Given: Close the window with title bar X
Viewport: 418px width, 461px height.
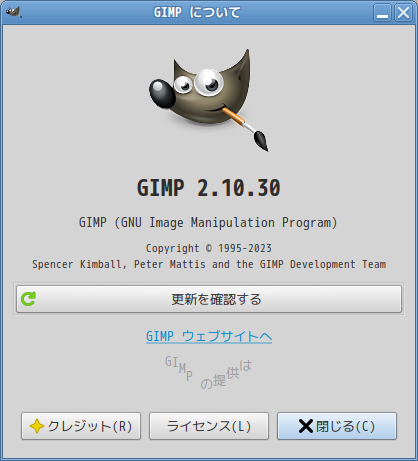Looking at the screenshot, I should [403, 13].
